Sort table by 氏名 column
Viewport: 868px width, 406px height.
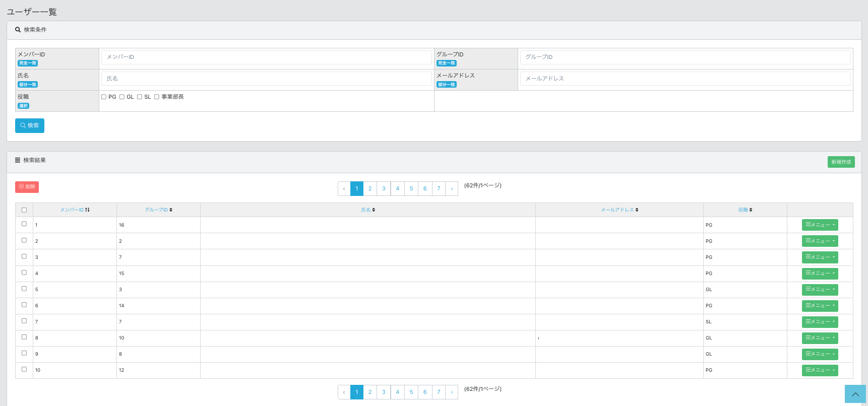point(367,210)
